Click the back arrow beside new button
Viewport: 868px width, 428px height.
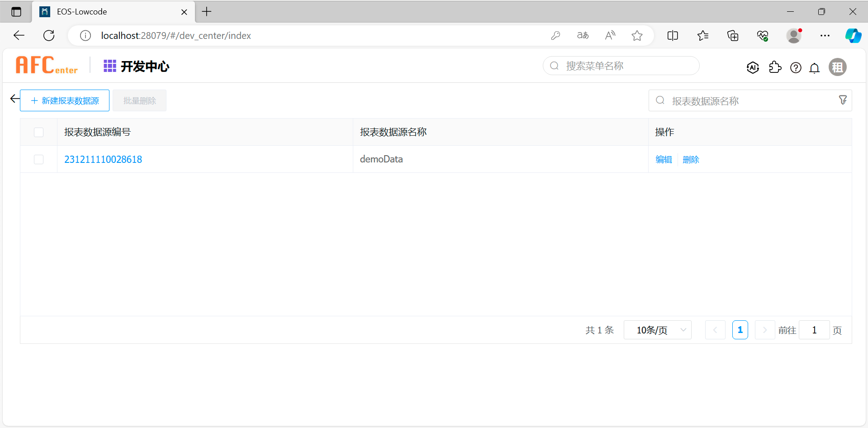click(x=14, y=99)
